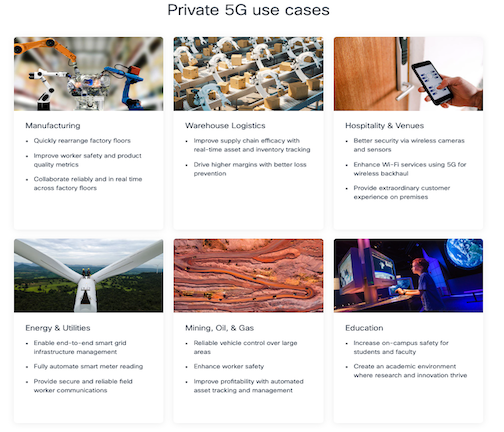Select 'Enhance worker safety' bullet

tap(229, 366)
